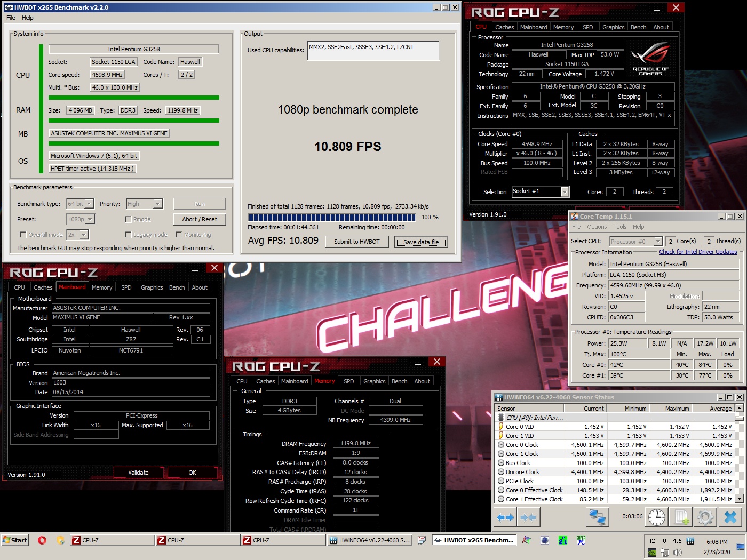Open SUPER PI taskbar icon

pyautogui.click(x=581, y=540)
